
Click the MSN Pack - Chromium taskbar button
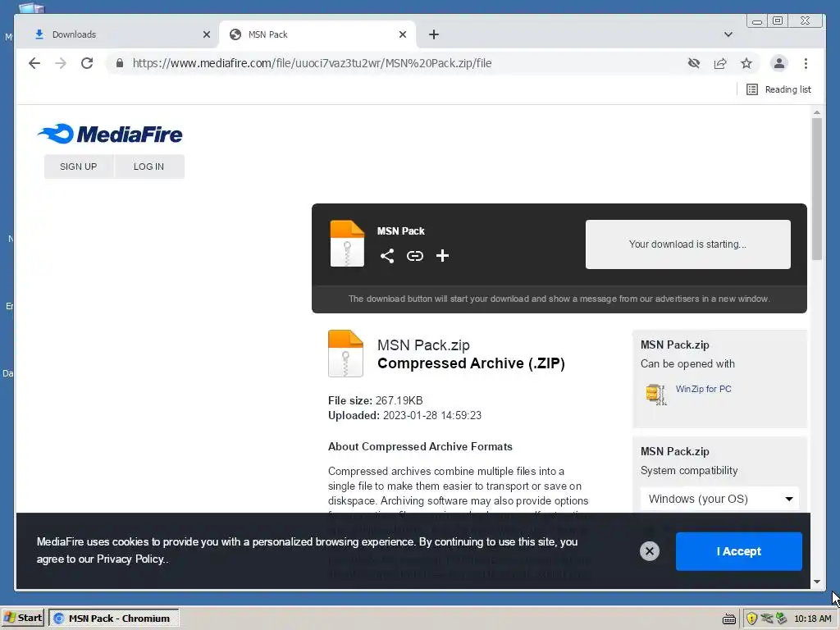[x=113, y=619]
